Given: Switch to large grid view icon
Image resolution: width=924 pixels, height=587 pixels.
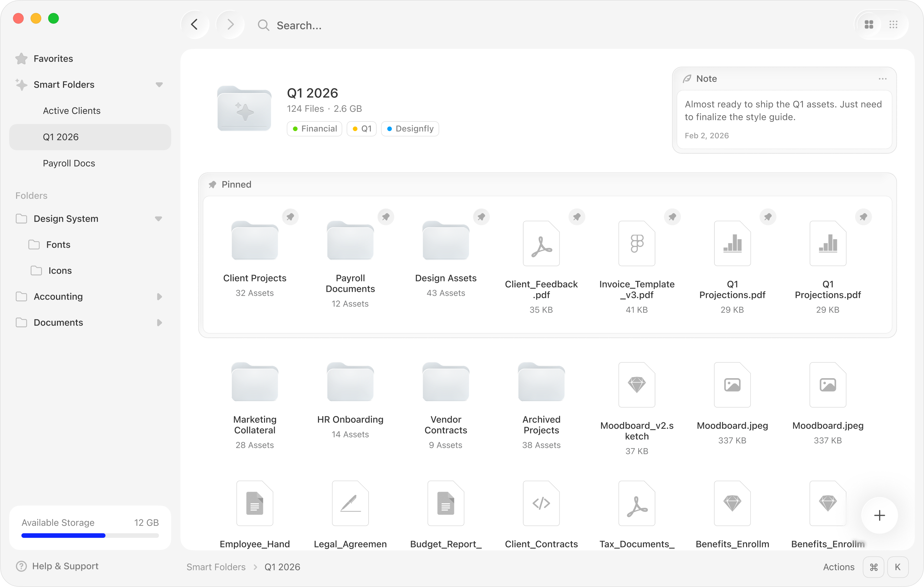Looking at the screenshot, I should (x=869, y=25).
